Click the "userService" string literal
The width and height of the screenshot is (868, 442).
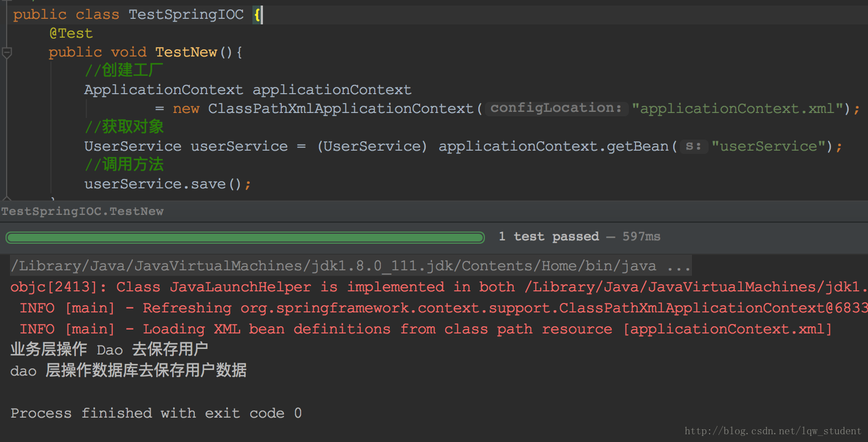[768, 146]
